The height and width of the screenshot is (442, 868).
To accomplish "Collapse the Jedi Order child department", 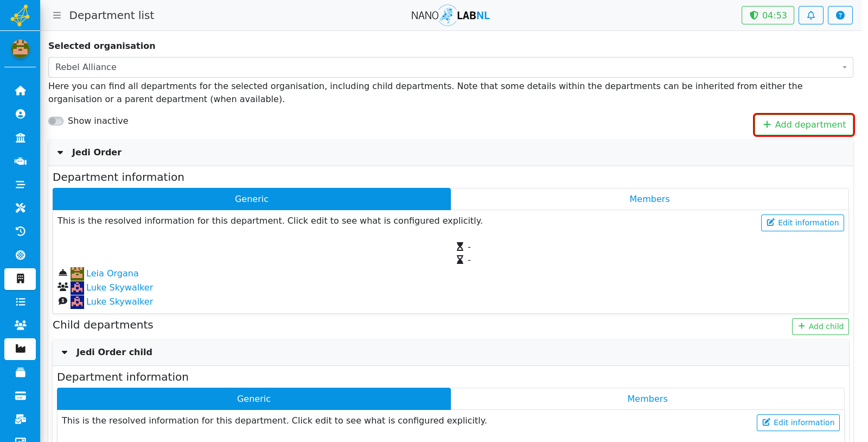I will (65, 352).
